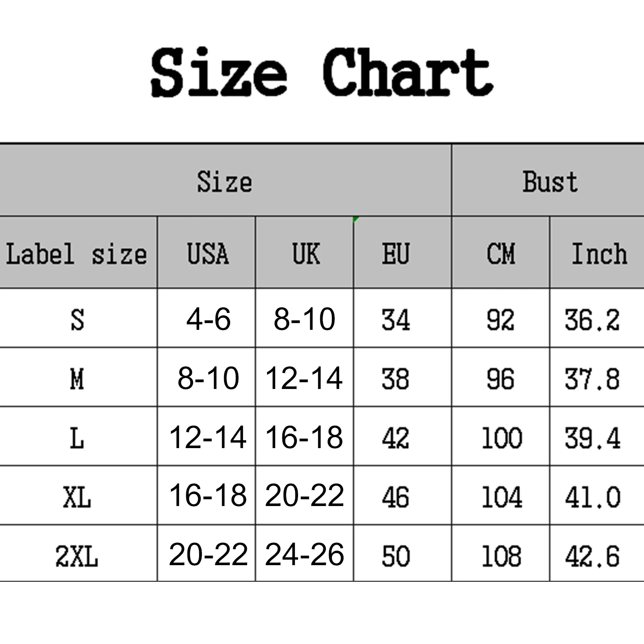Image resolution: width=644 pixels, height=644 pixels.
Task: Select the S label size cell
Action: tap(77, 320)
